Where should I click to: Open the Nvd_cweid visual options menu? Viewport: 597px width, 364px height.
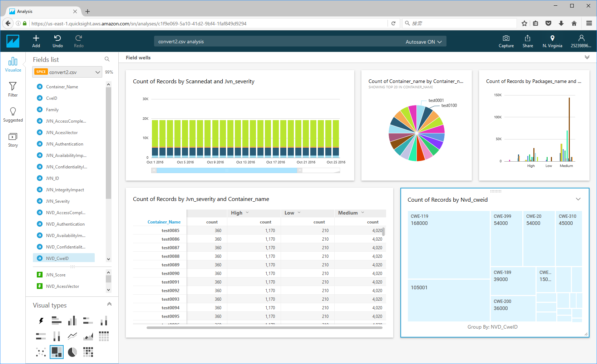click(x=578, y=199)
